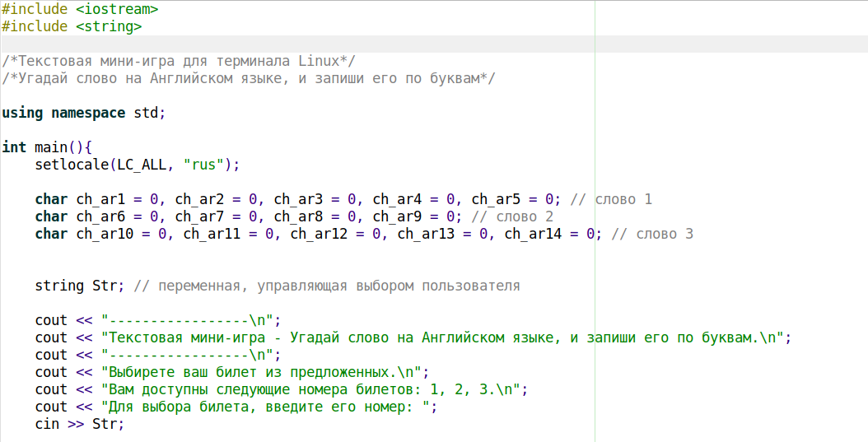The image size is (868, 442).
Task: Click the comment 'Текстовая мини-игра для терминала Linux'
Action: point(178,61)
